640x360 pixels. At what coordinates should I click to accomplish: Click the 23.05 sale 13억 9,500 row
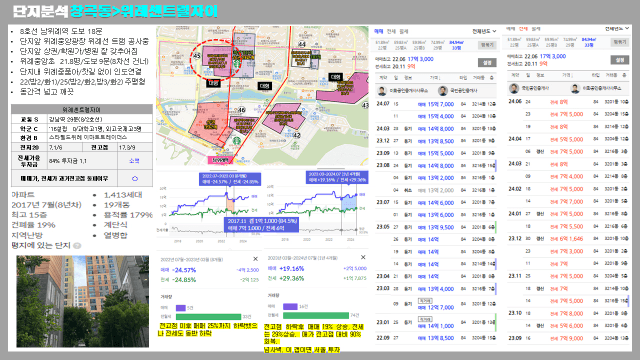(x=436, y=227)
